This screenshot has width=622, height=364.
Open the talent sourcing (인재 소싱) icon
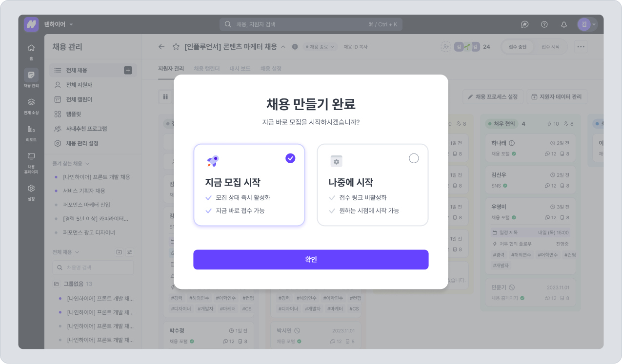tap(31, 102)
